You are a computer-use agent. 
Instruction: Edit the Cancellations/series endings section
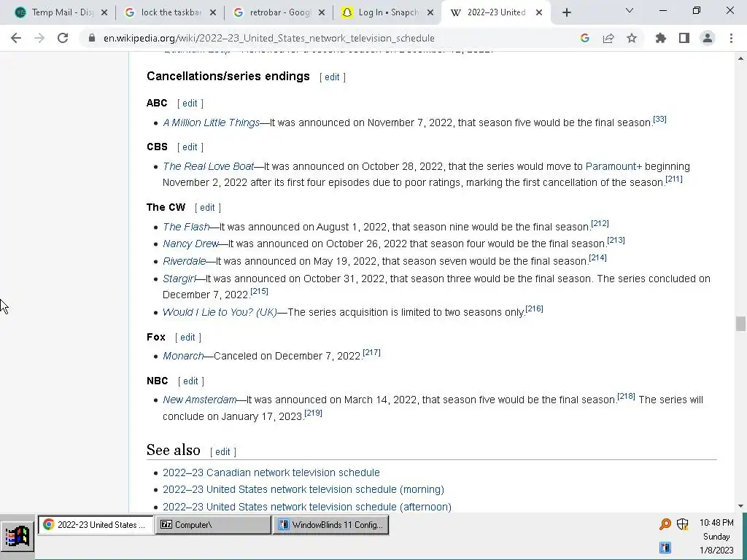[332, 77]
